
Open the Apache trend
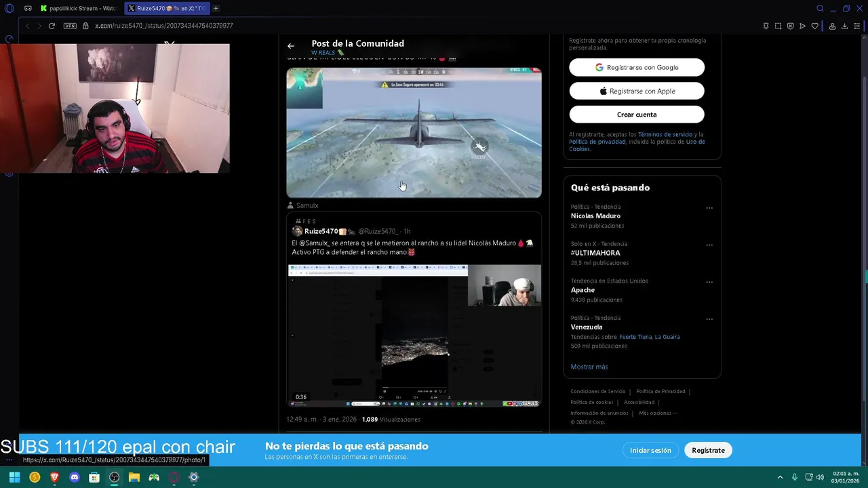[583, 290]
